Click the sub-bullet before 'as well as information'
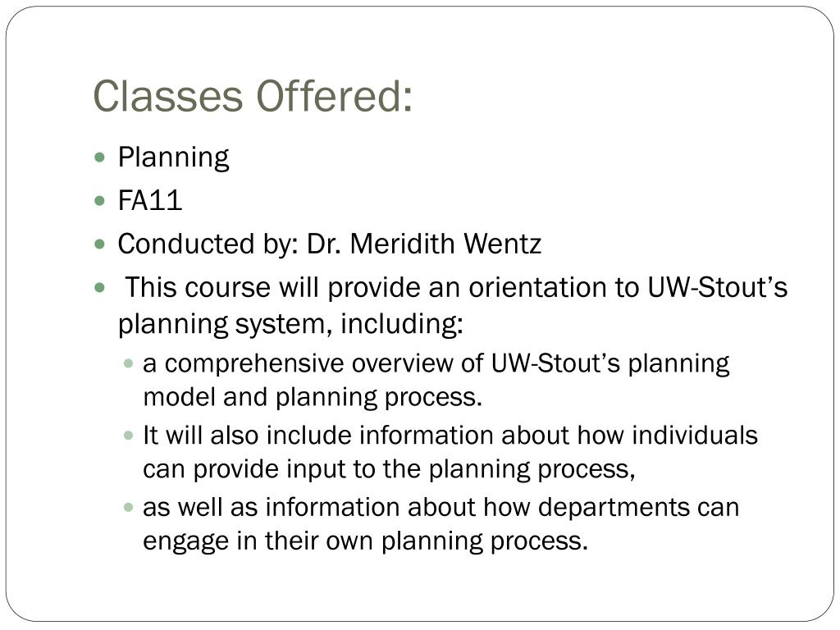 [x=128, y=507]
